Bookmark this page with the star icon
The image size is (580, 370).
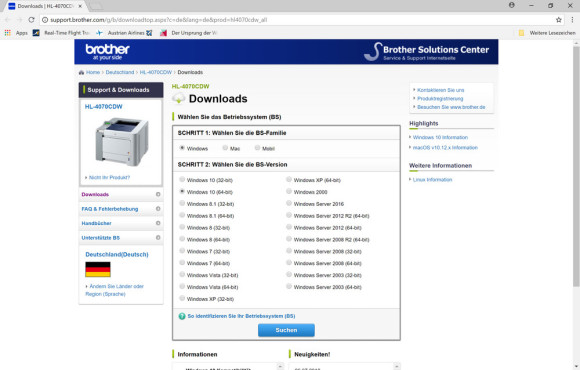pos(559,20)
